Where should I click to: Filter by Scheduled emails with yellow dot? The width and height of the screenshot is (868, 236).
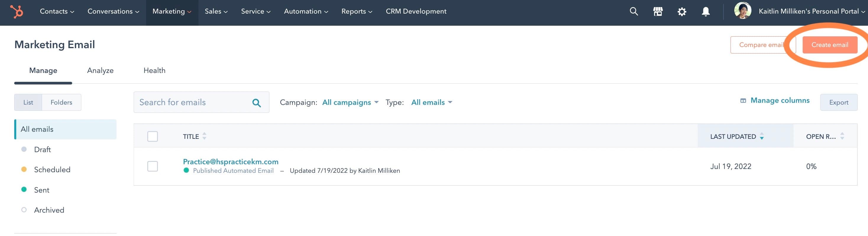point(52,170)
